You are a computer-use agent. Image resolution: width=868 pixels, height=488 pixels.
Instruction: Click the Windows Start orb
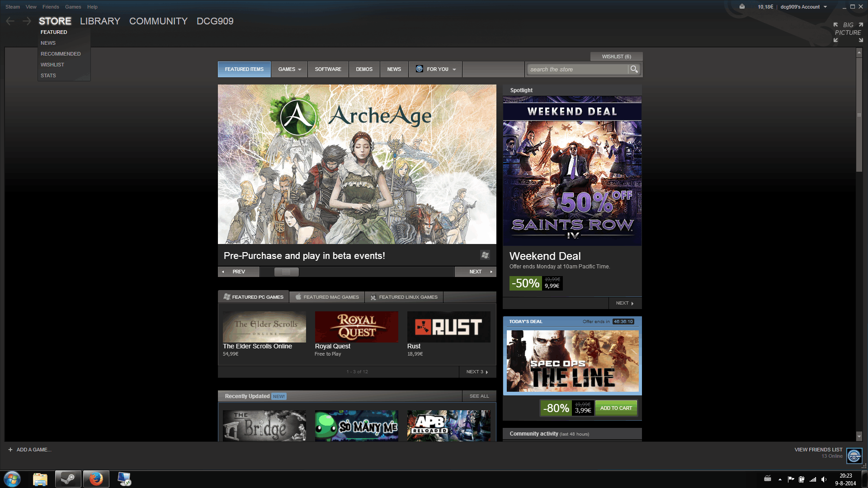click(x=12, y=479)
